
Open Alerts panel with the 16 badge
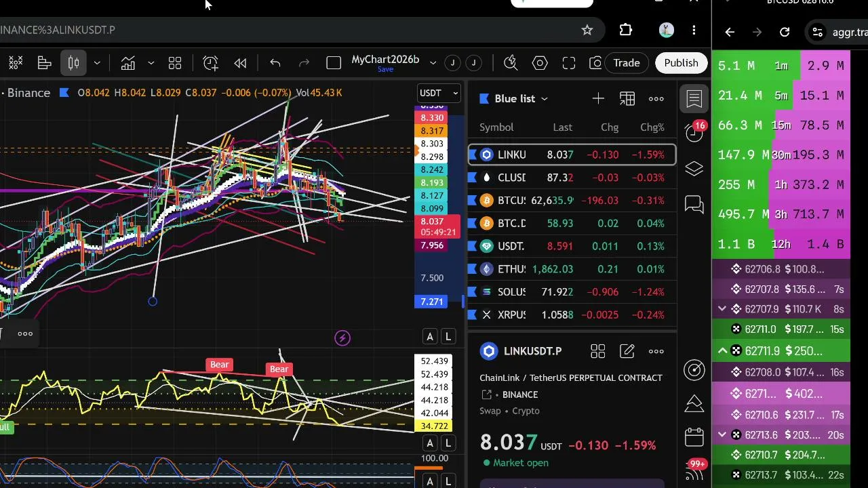pyautogui.click(x=694, y=131)
